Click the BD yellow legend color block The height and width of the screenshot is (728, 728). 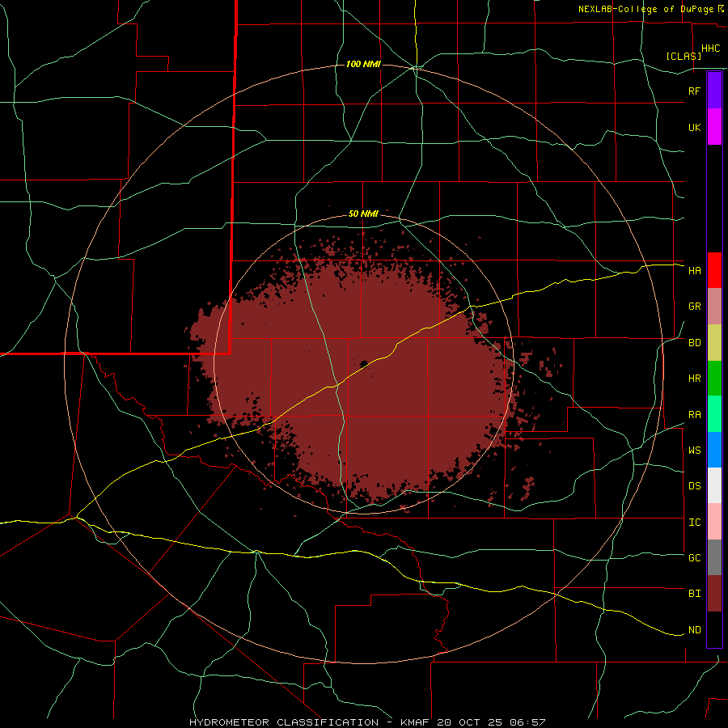pos(714,343)
